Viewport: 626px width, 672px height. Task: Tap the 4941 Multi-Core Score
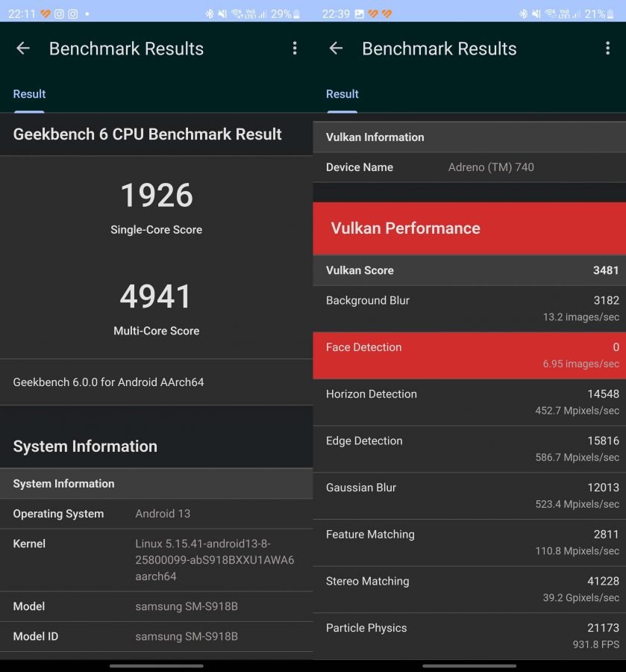pos(157,297)
